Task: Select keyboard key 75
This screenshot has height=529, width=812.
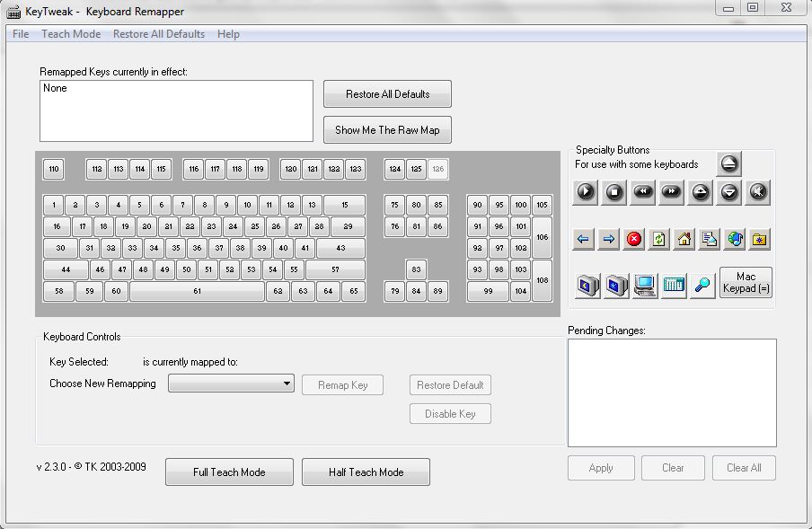Action: coord(395,205)
